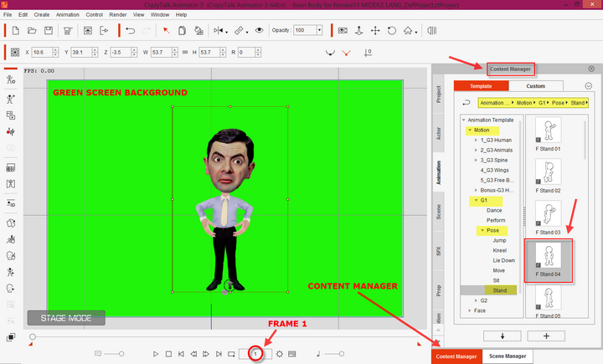The height and width of the screenshot is (364, 603).
Task: Open the Create menu
Action: [42, 14]
